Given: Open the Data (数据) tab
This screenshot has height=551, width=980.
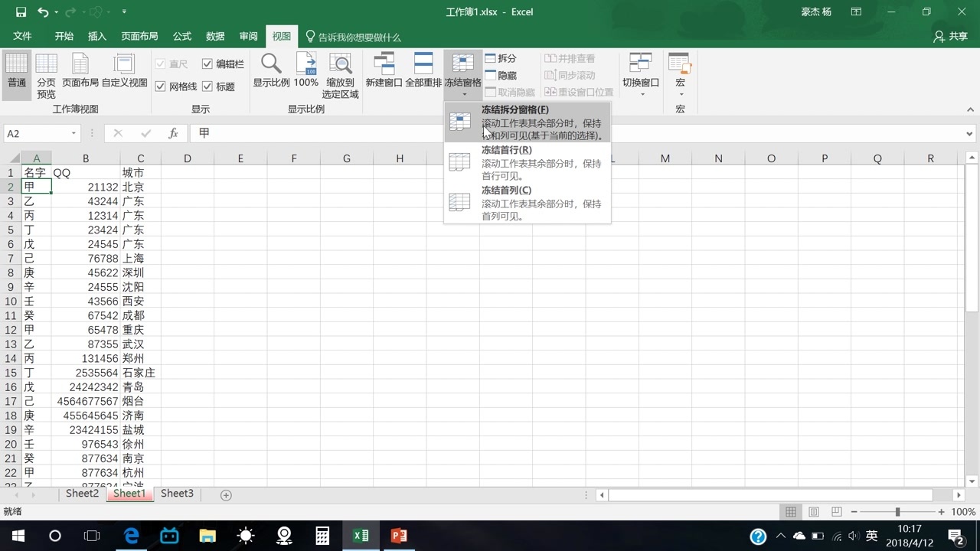Looking at the screenshot, I should (x=215, y=36).
